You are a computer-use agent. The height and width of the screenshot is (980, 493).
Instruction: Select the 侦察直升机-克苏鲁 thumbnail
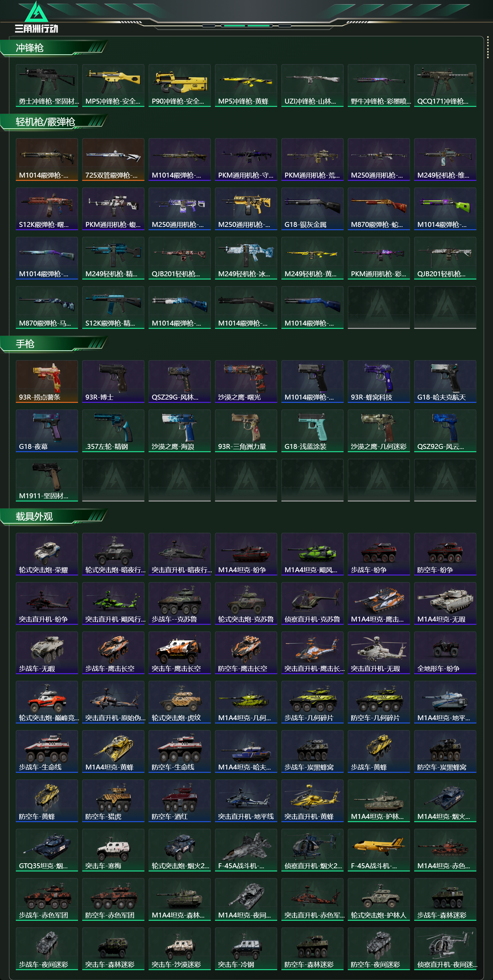[x=313, y=604]
